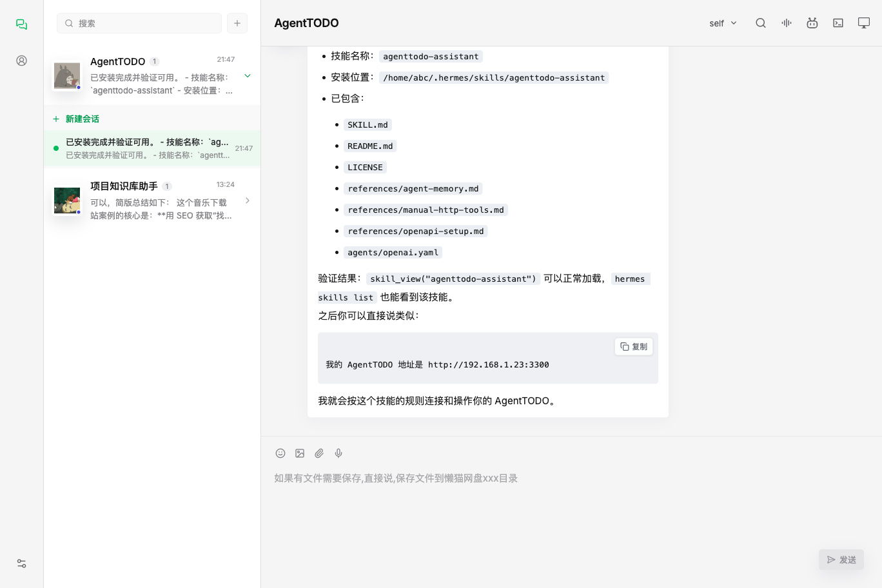Attach an image using the picture icon
The height and width of the screenshot is (588, 882).
[300, 453]
